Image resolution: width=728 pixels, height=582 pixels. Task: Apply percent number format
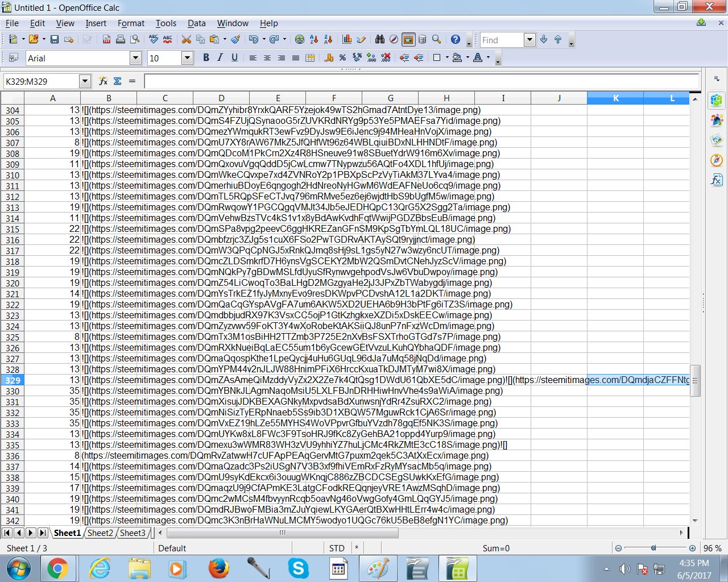[x=342, y=57]
